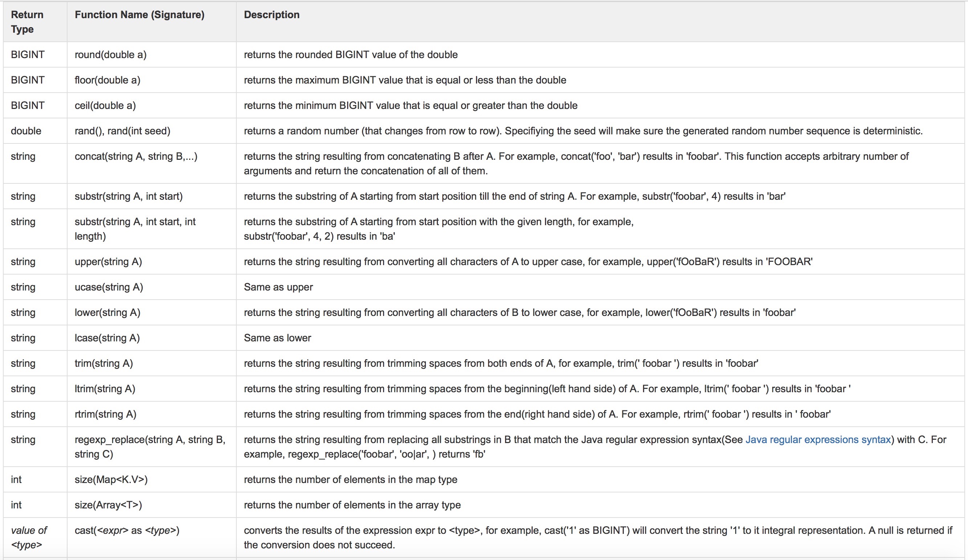Select the regexp_replace signature cell

[150, 447]
